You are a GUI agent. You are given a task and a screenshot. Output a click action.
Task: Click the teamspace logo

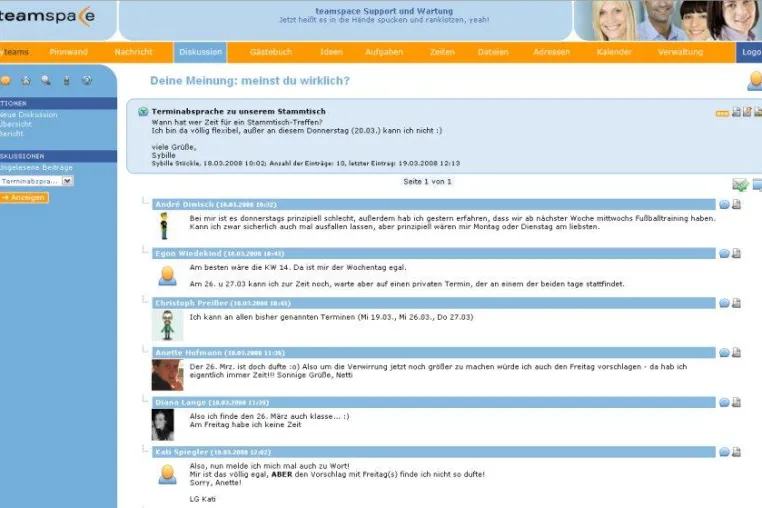(47, 16)
